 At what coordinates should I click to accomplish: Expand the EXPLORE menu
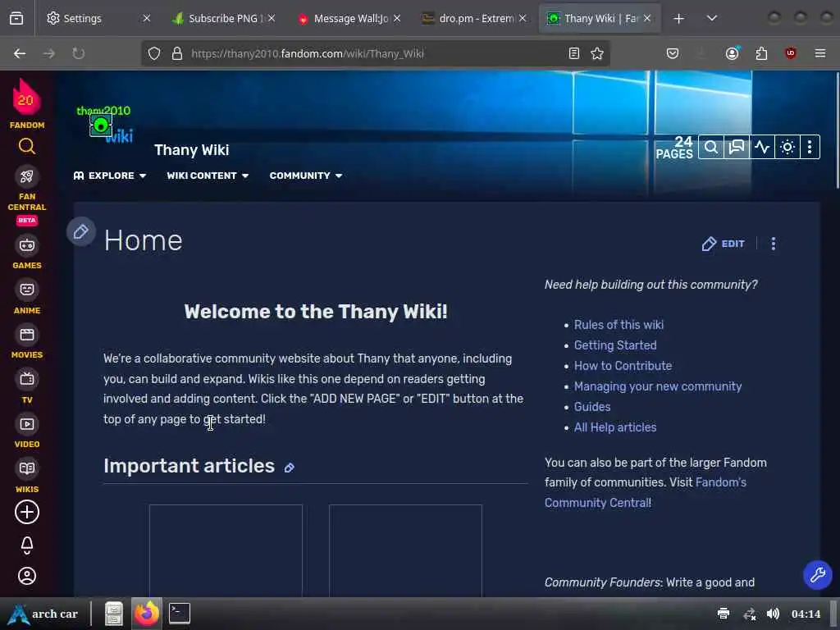point(110,176)
